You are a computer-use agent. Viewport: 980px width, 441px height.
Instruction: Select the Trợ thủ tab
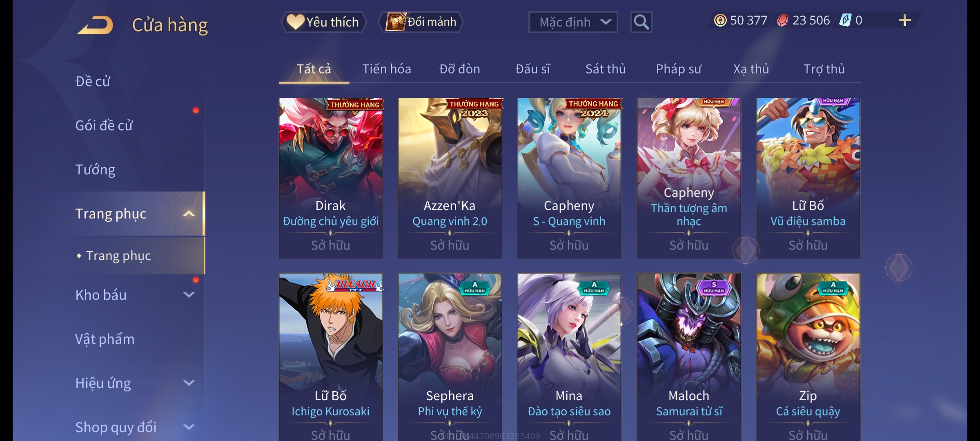click(824, 69)
